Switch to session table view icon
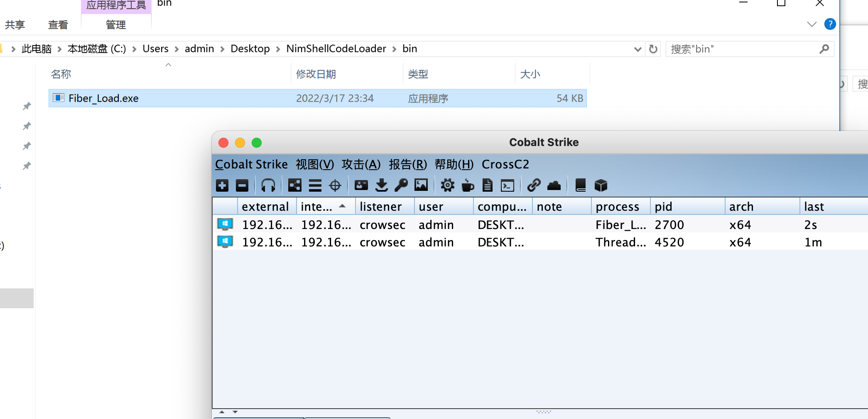 click(315, 185)
